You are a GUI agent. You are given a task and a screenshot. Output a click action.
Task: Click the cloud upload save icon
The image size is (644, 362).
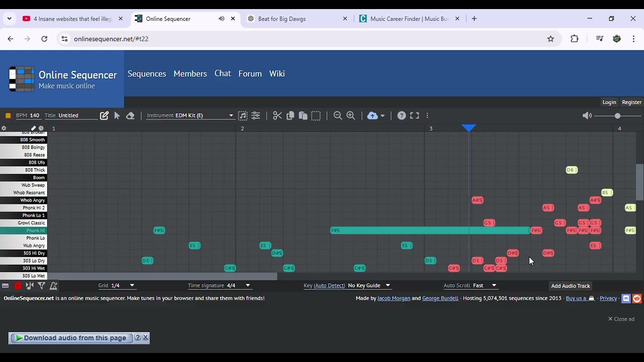pyautogui.click(x=372, y=116)
